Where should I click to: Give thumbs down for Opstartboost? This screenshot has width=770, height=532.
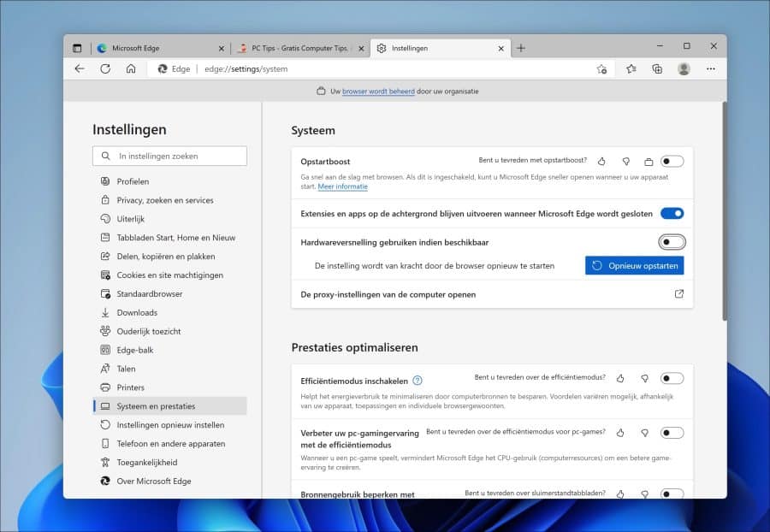(626, 161)
